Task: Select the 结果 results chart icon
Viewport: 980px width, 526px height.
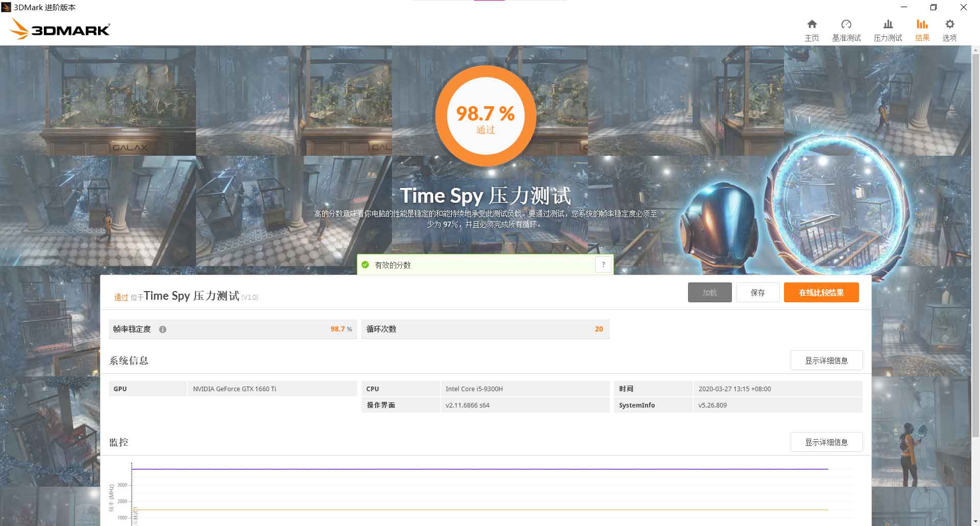Action: click(922, 24)
